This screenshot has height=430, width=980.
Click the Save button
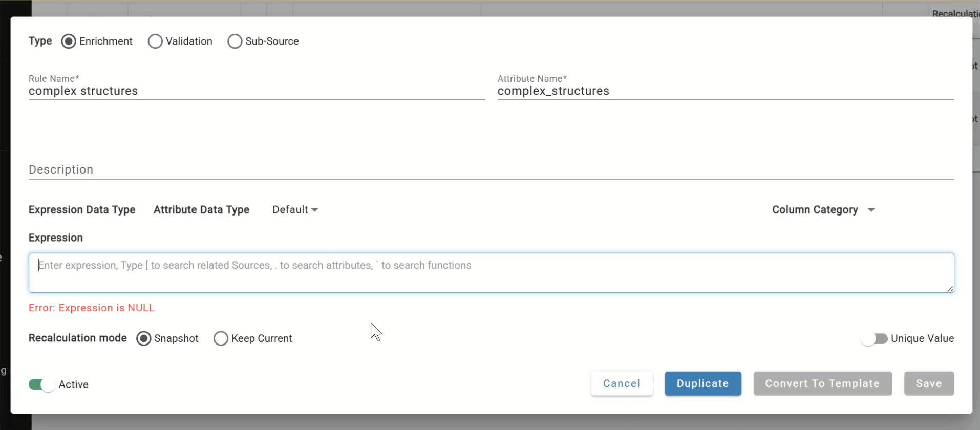(x=928, y=383)
